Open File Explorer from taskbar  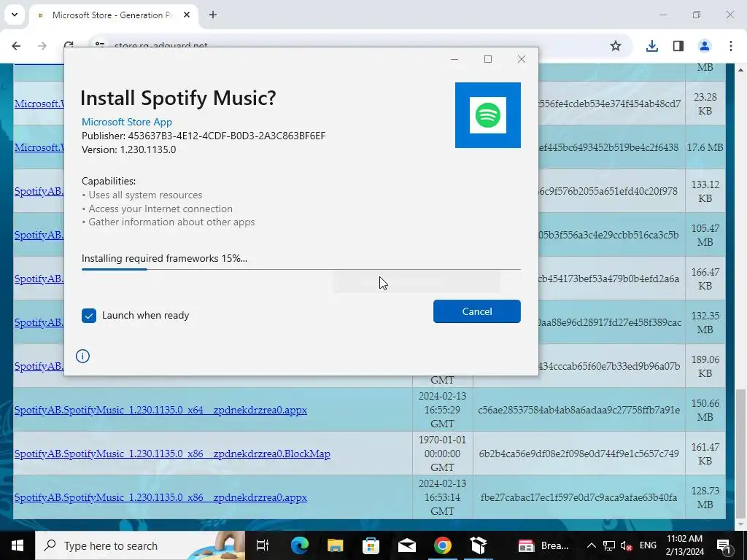[336, 545]
